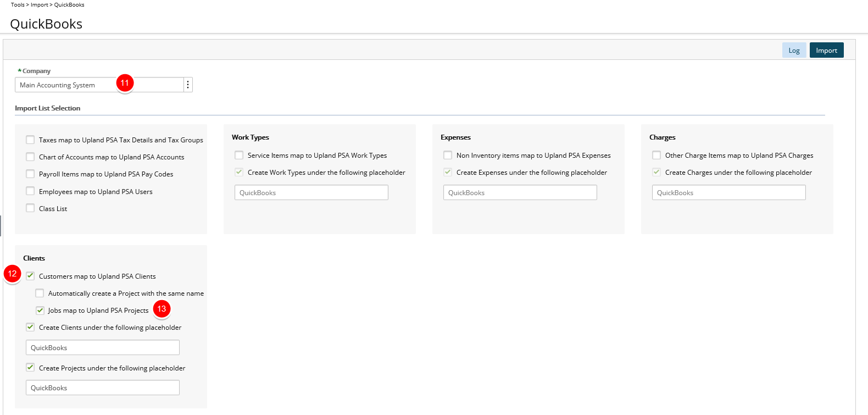This screenshot has width=868, height=415.
Task: Click the Work Types section title
Action: click(251, 137)
